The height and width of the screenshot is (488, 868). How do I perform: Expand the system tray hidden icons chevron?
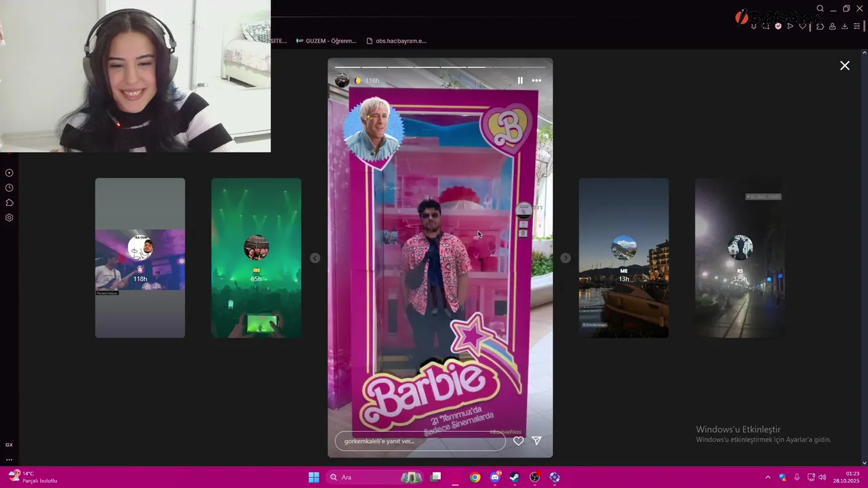tap(768, 477)
